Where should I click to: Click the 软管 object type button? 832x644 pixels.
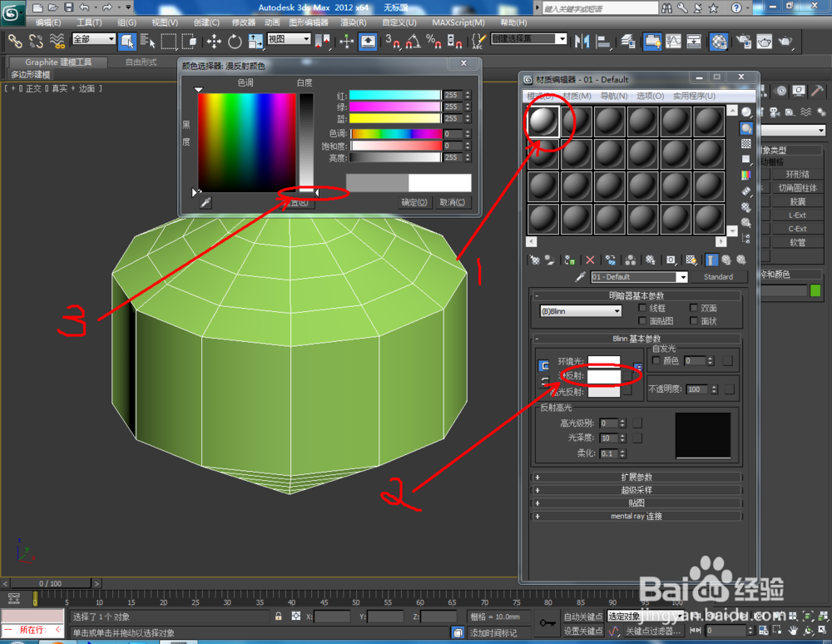click(x=798, y=242)
